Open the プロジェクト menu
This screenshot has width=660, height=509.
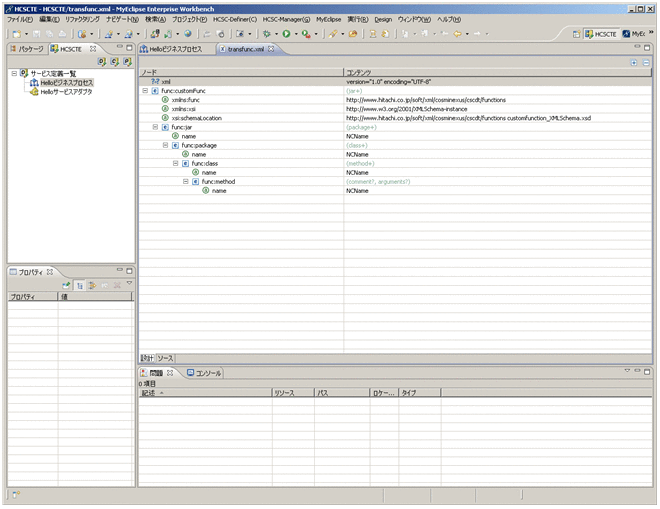(189, 19)
